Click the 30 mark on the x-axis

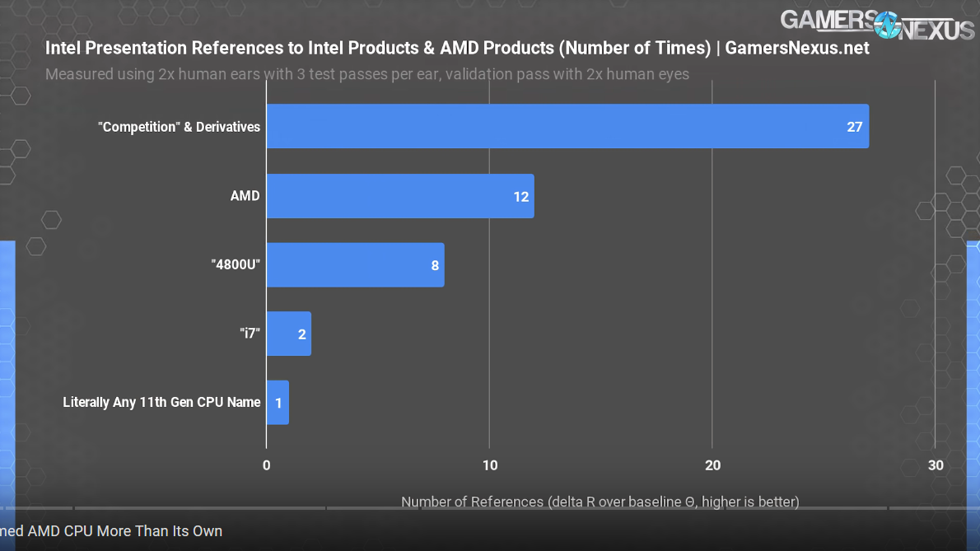(x=936, y=465)
